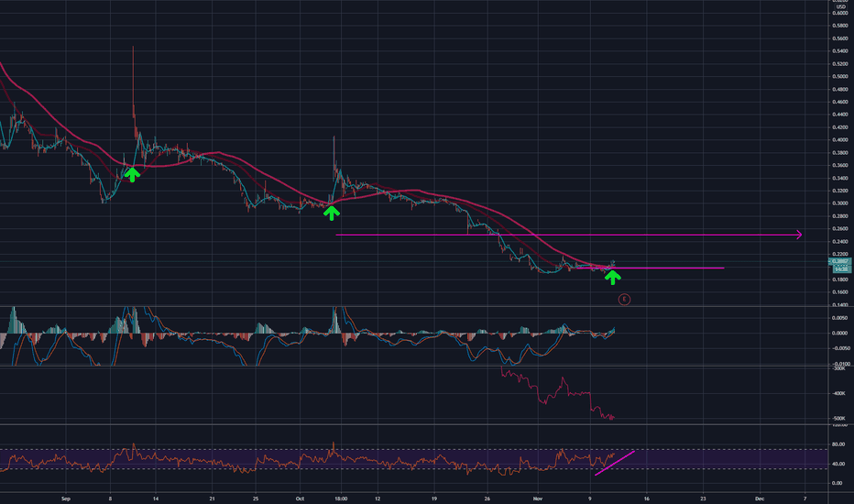Click the 26 date label on time axis
854x504 pixels.
click(487, 499)
